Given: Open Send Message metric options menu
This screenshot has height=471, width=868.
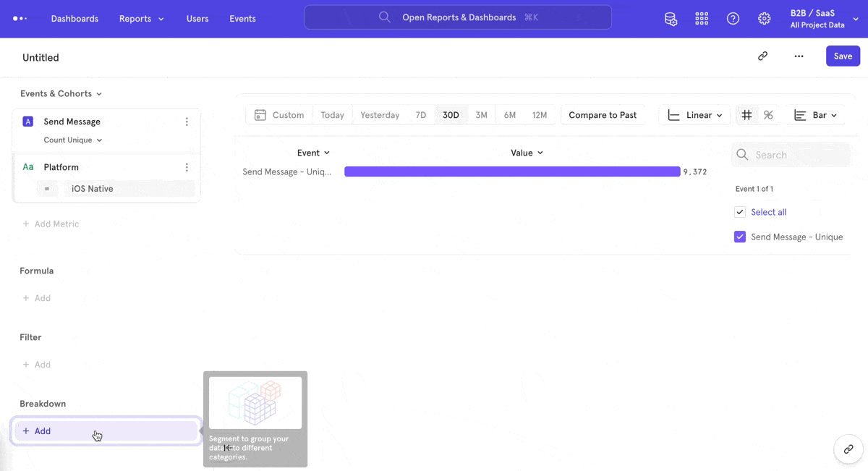Looking at the screenshot, I should tap(187, 122).
